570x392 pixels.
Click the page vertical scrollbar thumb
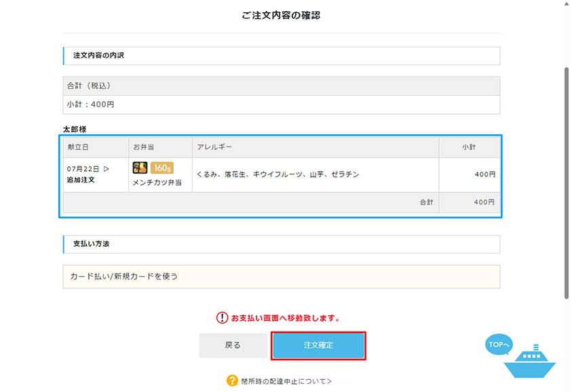(567, 183)
